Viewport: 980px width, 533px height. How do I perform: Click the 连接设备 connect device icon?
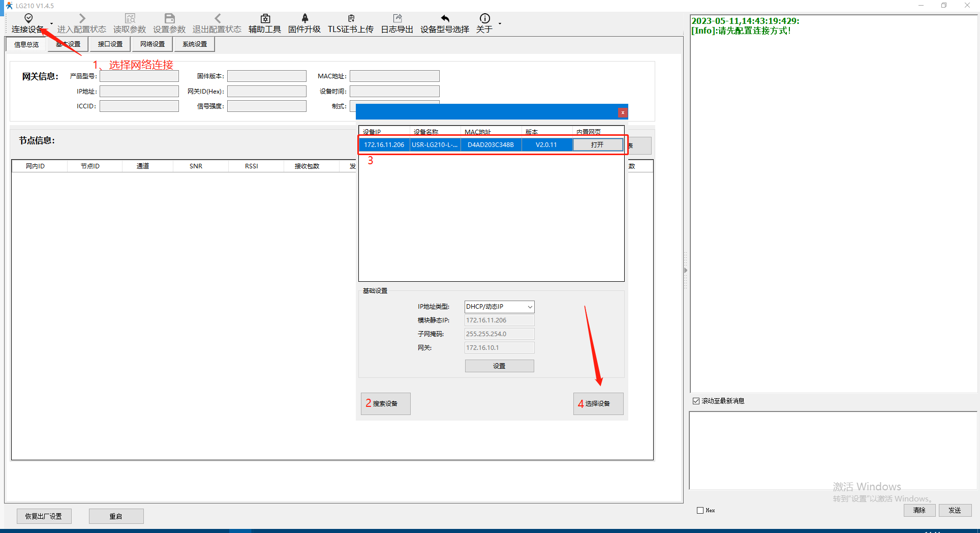(28, 19)
